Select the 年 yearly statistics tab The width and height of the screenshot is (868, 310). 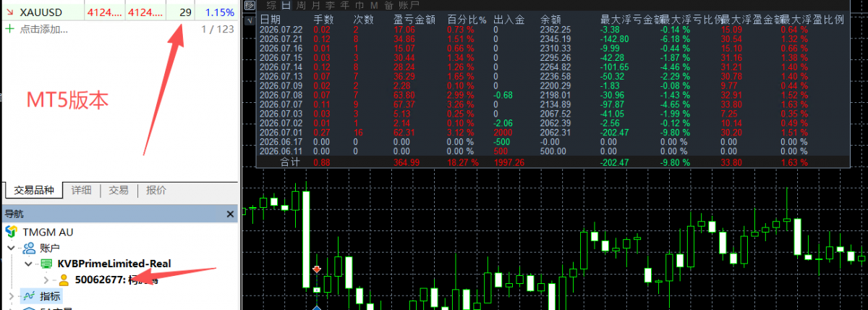coord(344,6)
